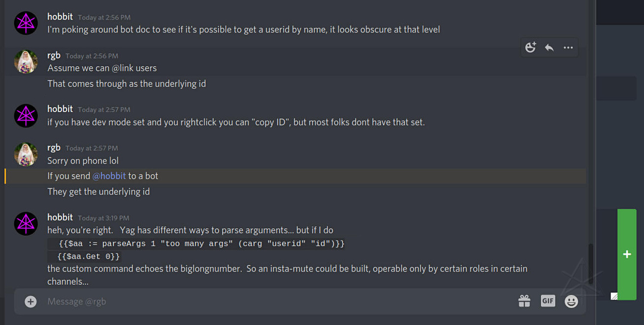This screenshot has height=325, width=644.
Task: Click hobbit's avatar on the 3:19 PM message
Action: (26, 223)
